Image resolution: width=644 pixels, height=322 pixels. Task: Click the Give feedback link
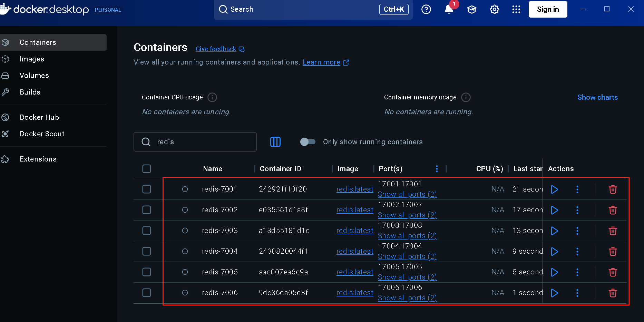(x=220, y=49)
